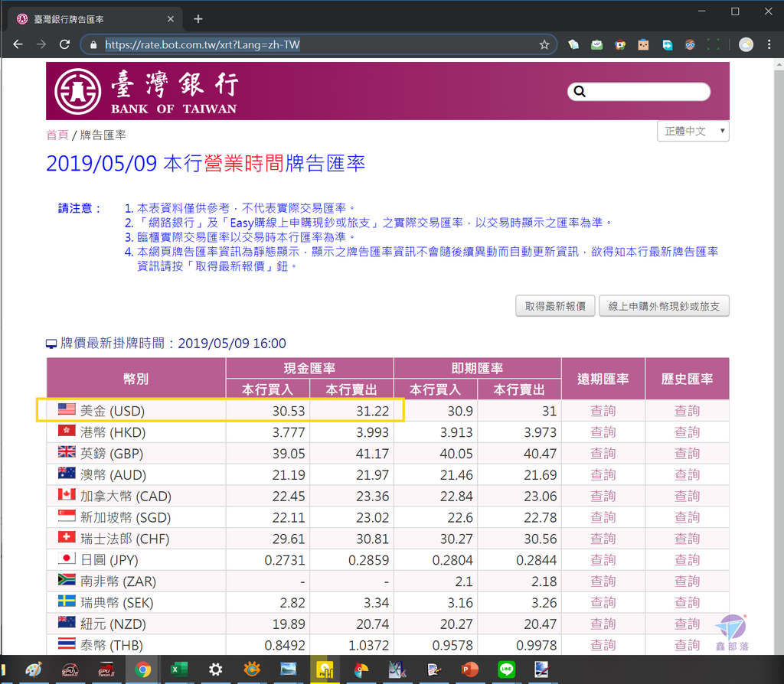The image size is (784, 684).
Task: Close the 臺灣銀行牌告匯率 tab
Action: [x=171, y=19]
